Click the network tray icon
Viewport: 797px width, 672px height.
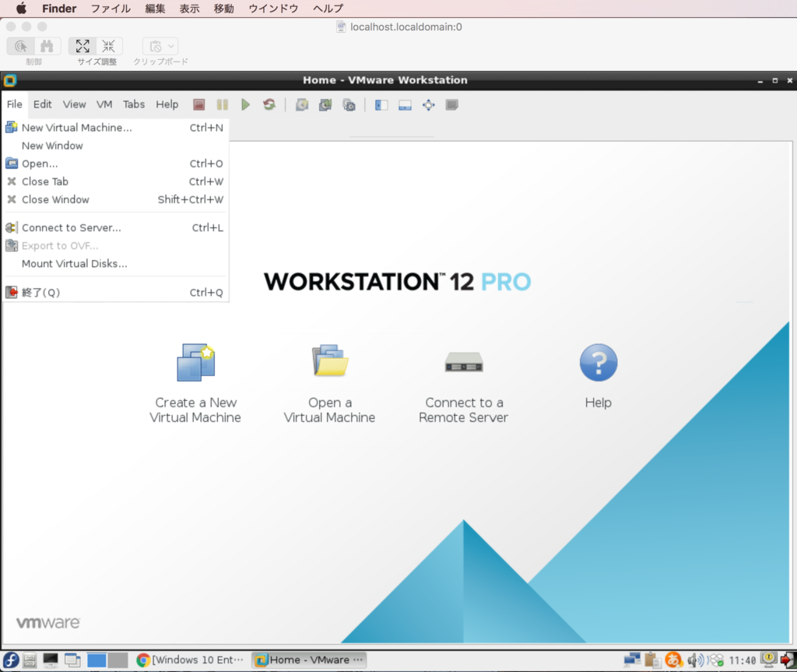point(632,660)
